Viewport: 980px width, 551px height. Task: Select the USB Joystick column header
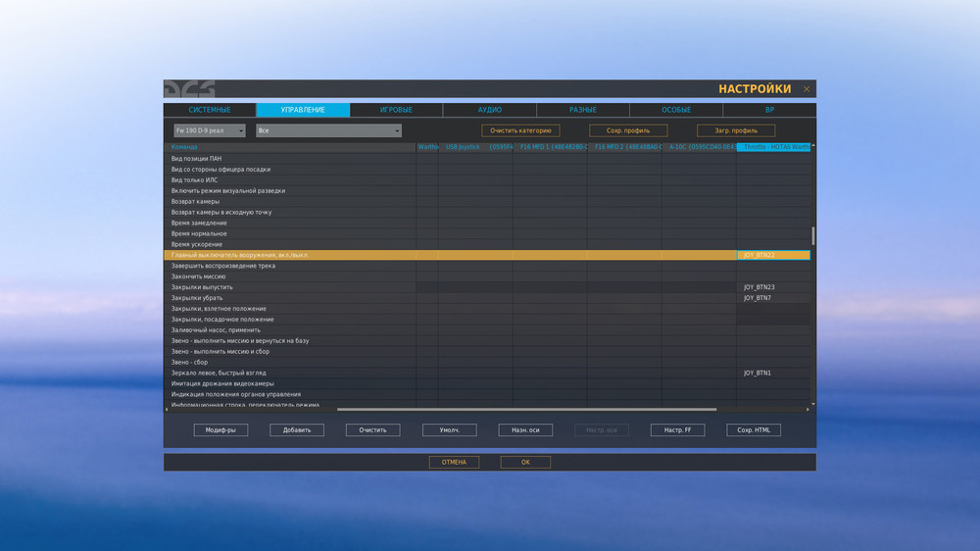click(475, 147)
